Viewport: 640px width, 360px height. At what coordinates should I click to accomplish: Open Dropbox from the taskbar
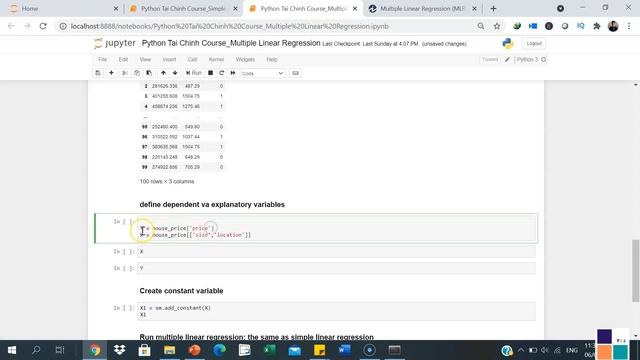tap(120, 350)
